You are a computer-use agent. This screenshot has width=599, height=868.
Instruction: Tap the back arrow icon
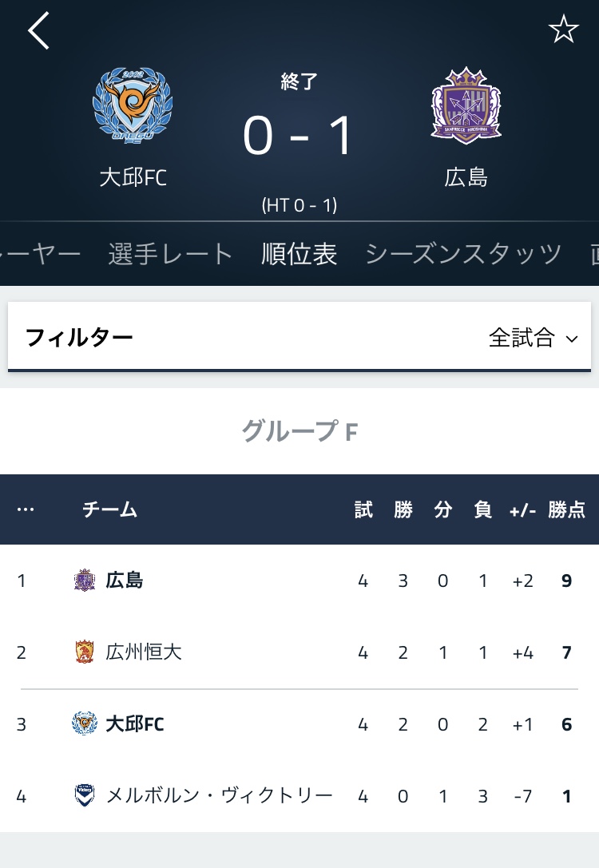pos(39,30)
